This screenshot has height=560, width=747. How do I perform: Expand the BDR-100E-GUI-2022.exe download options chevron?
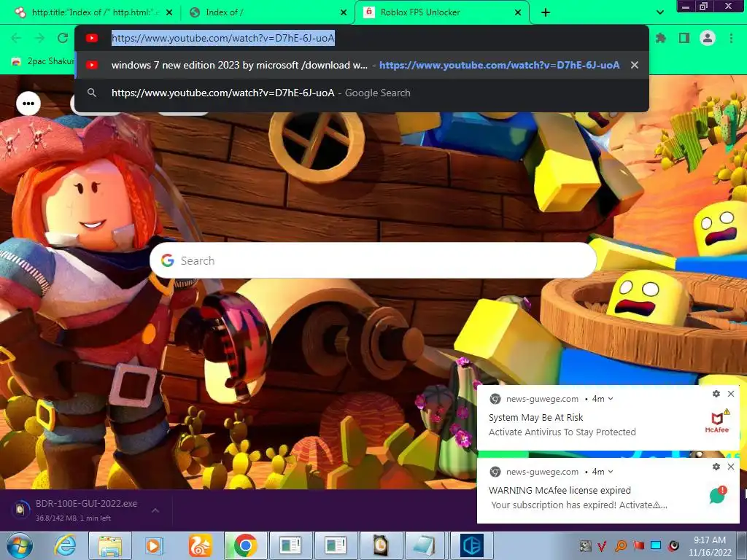click(155, 510)
